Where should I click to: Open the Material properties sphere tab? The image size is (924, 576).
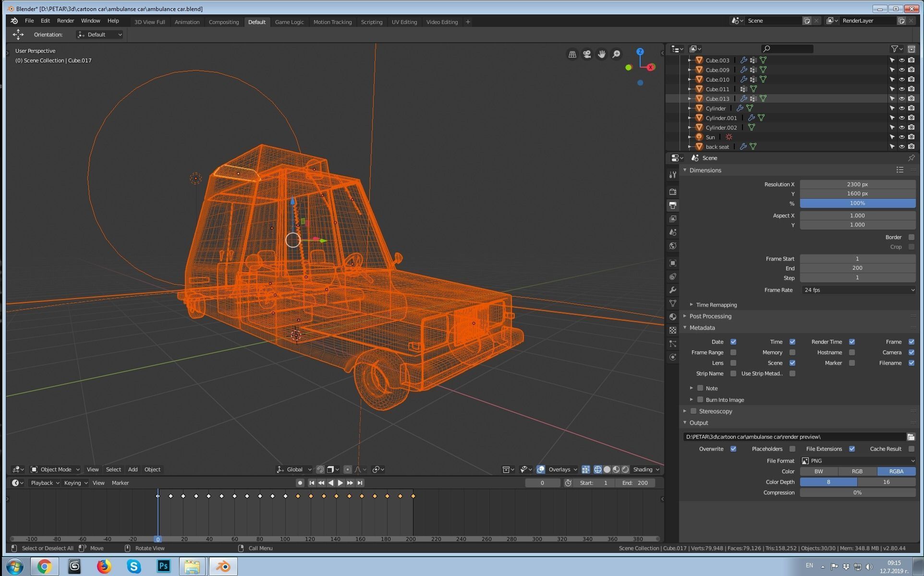tap(673, 317)
